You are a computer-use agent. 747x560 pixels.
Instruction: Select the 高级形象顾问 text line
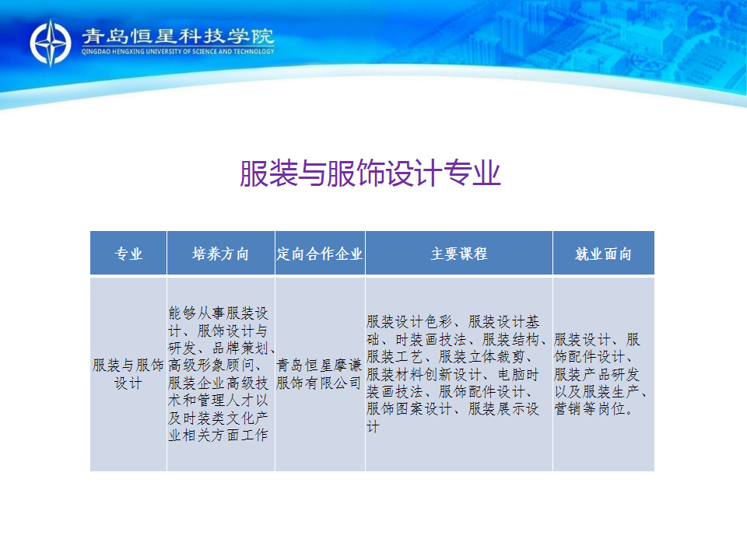click(220, 366)
